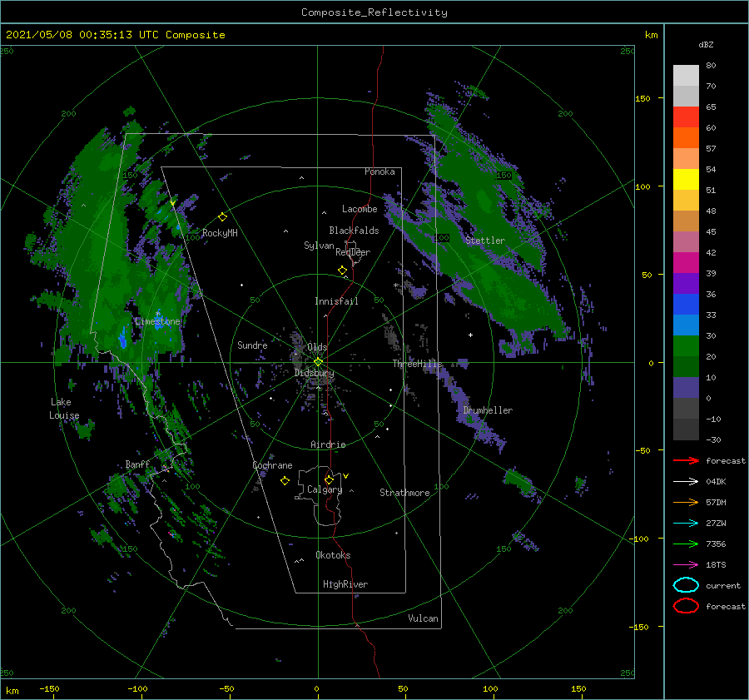
Task: Click the cyan 27ZW arrow icon
Action: coord(686,524)
